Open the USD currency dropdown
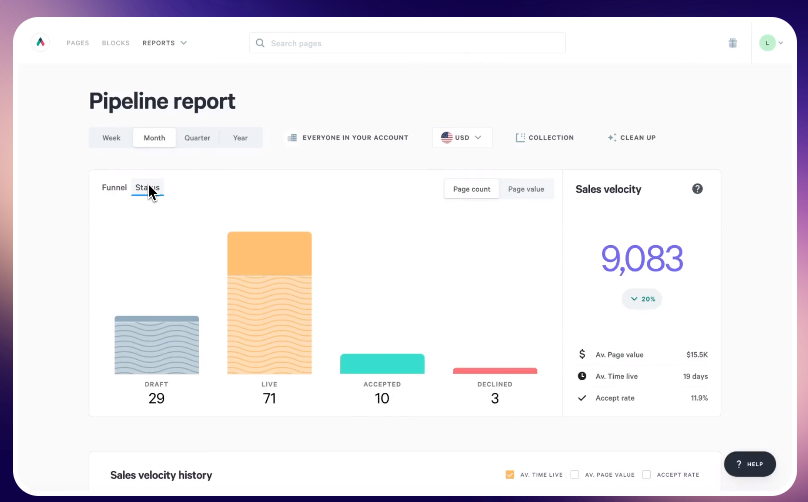This screenshot has width=808, height=502. coord(462,137)
